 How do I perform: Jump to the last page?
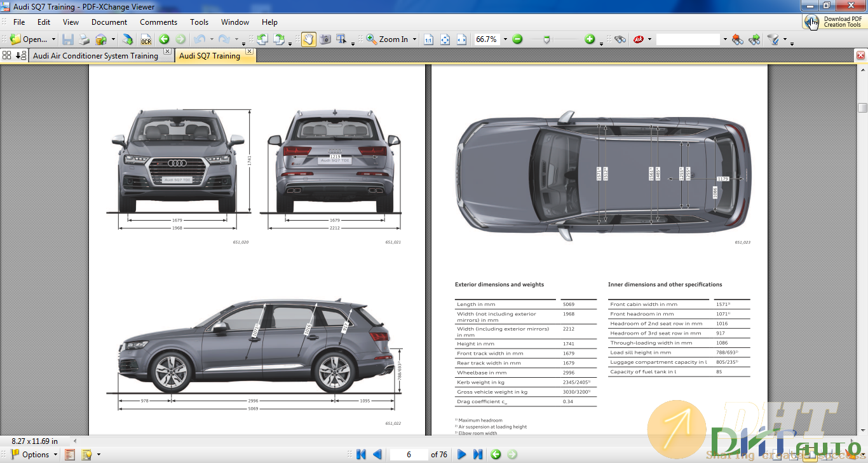[478, 454]
